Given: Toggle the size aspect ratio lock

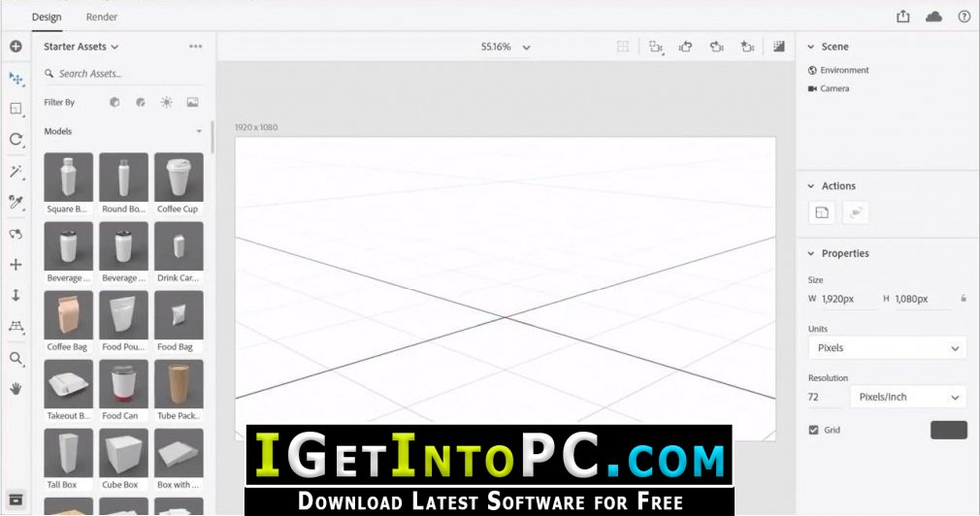Looking at the screenshot, I should (x=963, y=299).
